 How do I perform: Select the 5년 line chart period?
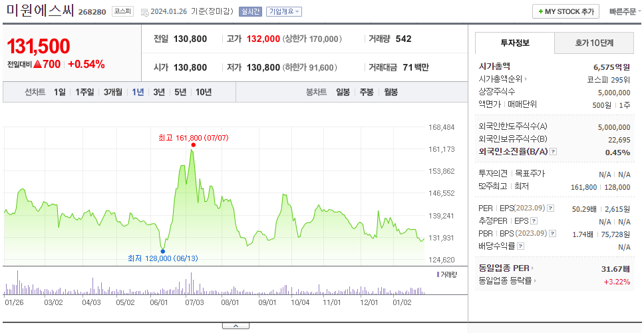(x=180, y=92)
